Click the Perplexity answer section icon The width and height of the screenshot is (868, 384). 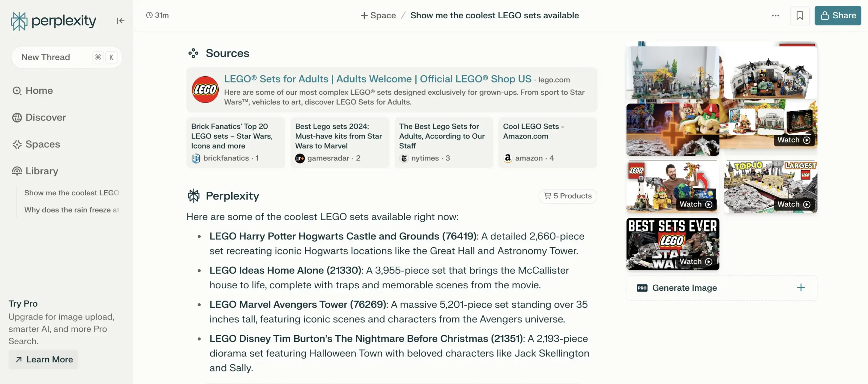point(194,196)
